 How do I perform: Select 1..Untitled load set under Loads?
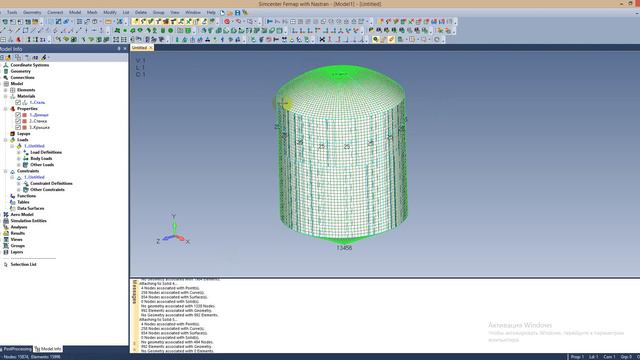[x=34, y=146]
